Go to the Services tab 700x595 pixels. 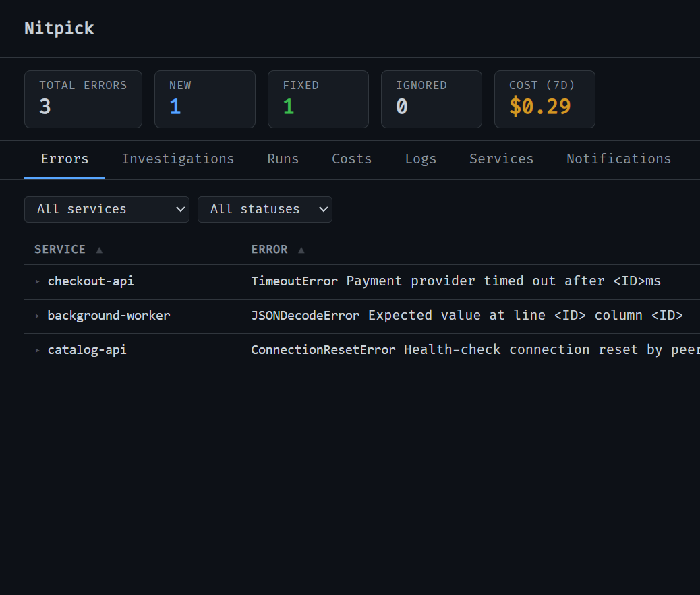pos(501,159)
